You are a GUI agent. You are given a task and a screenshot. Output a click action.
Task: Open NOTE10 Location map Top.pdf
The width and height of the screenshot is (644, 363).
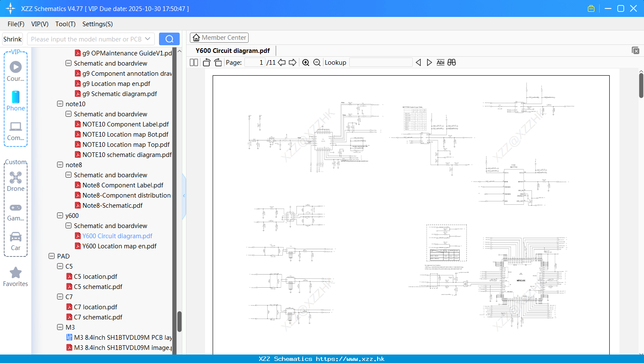coord(126,144)
